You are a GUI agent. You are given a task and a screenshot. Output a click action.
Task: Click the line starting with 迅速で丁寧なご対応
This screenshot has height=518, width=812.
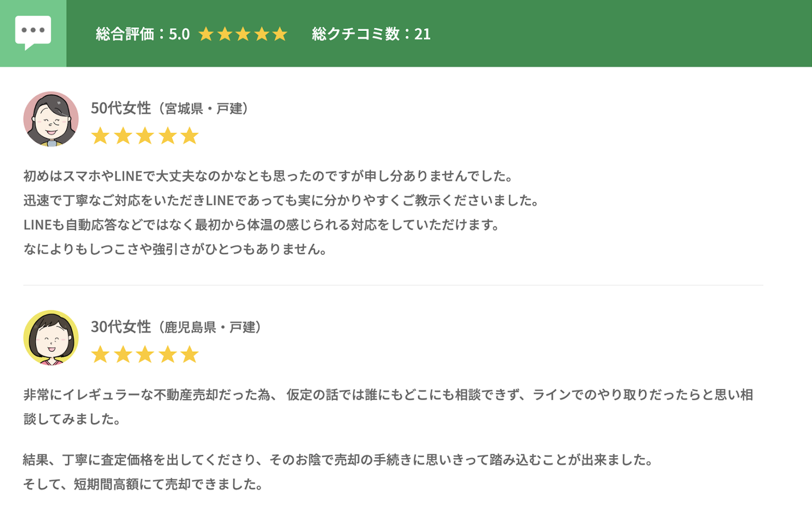point(281,200)
